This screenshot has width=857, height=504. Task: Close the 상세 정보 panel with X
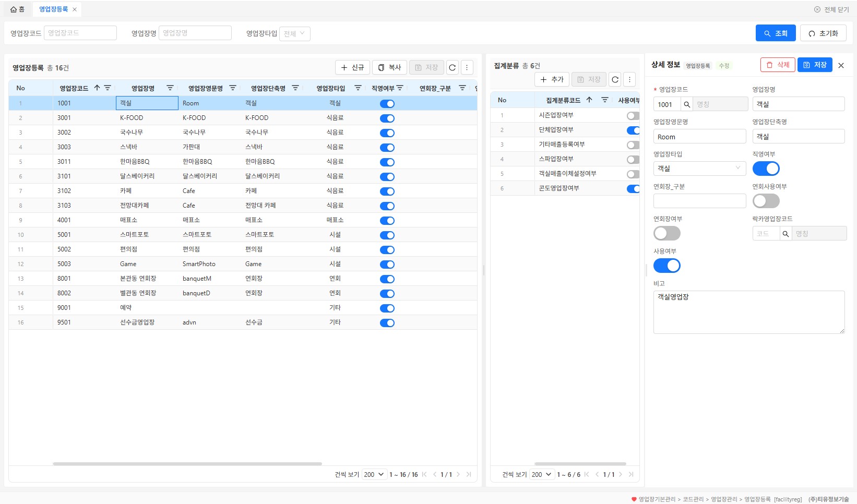(841, 65)
